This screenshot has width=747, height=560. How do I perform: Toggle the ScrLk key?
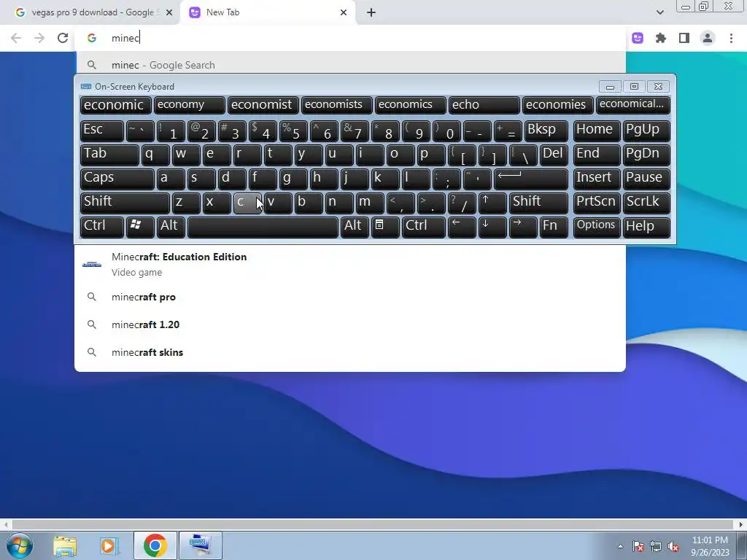pos(646,203)
